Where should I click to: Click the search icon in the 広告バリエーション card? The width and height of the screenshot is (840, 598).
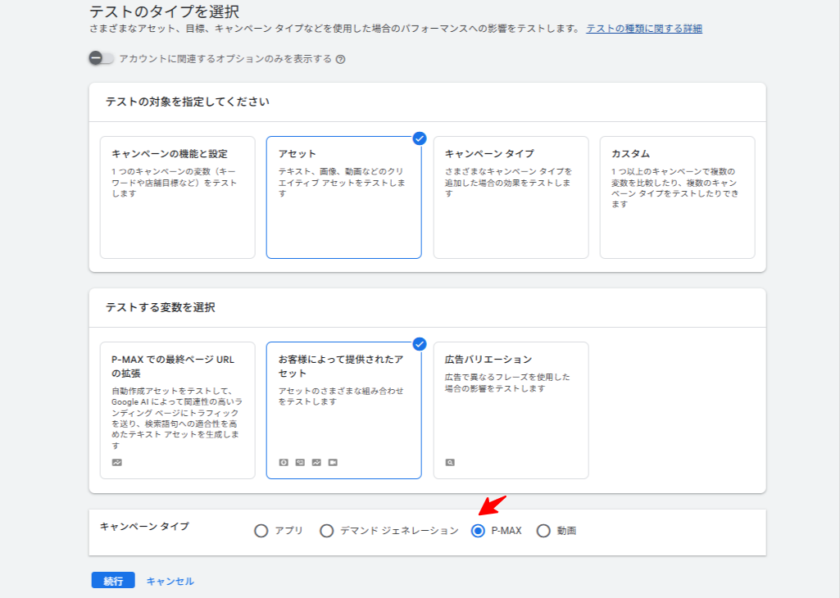pos(450,462)
